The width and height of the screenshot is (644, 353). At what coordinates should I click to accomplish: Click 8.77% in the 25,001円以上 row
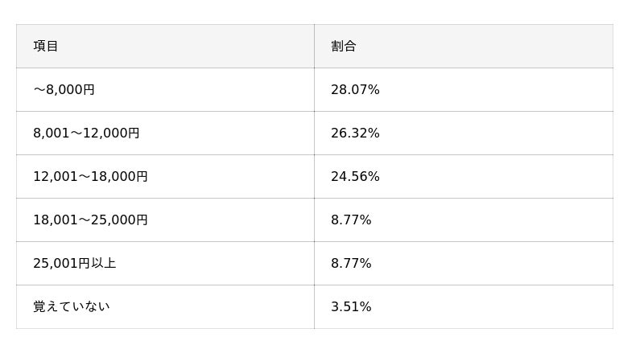tap(351, 264)
